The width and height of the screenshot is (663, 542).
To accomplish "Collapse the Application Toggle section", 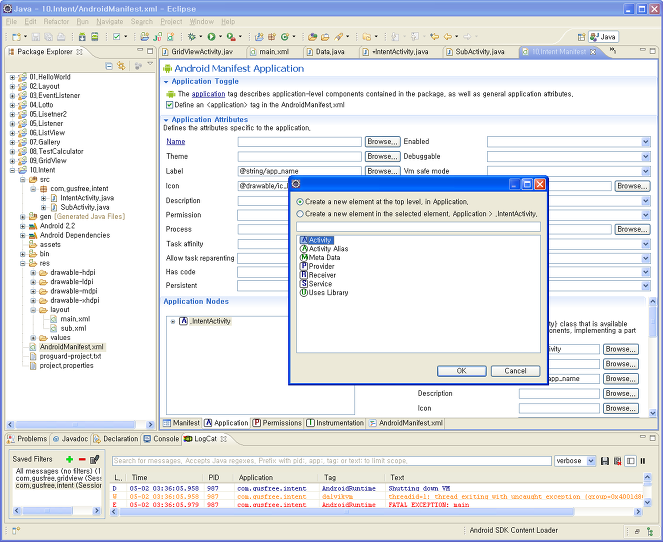I will tap(166, 82).
